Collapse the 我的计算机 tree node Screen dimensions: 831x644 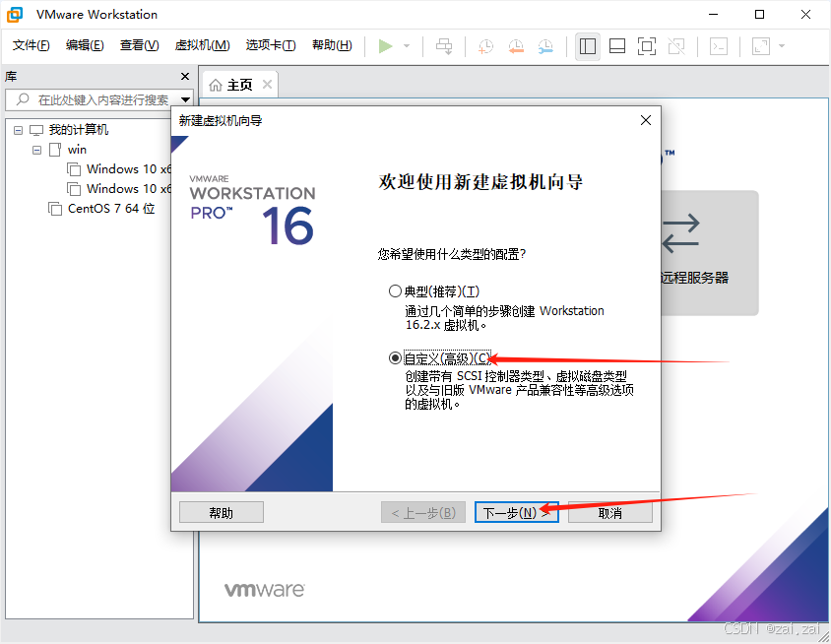pos(19,130)
